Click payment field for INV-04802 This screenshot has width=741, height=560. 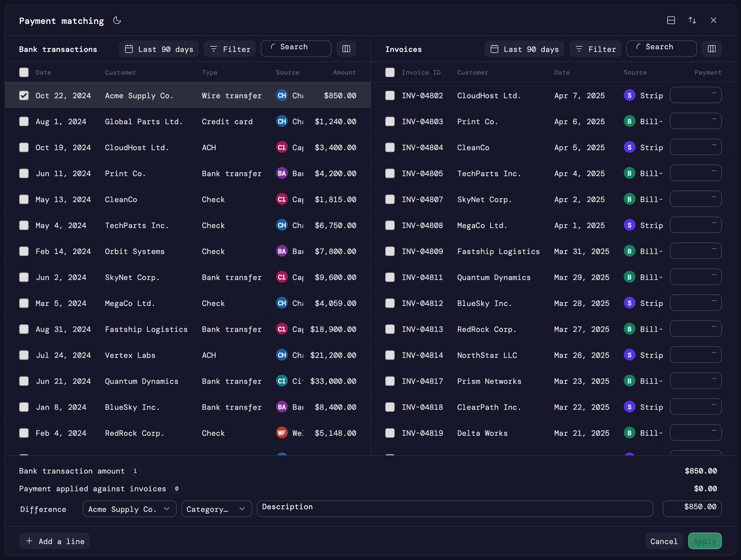pos(696,95)
